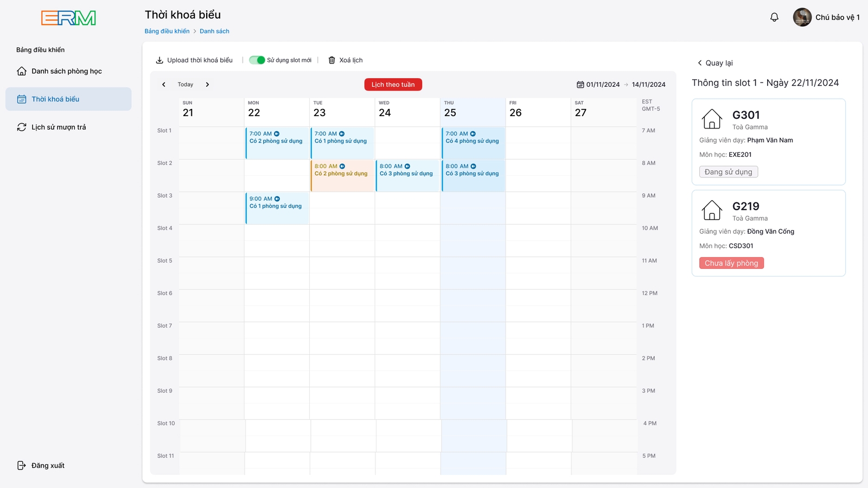
Task: Open the date range calendar icon
Action: (x=580, y=85)
